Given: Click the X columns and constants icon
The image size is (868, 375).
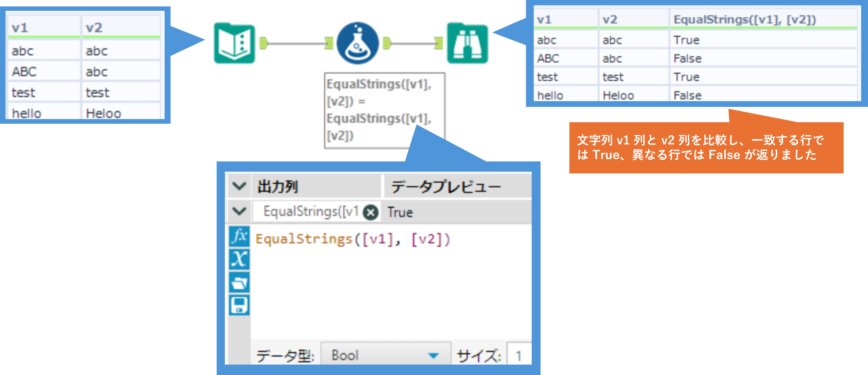Looking at the screenshot, I should (239, 259).
